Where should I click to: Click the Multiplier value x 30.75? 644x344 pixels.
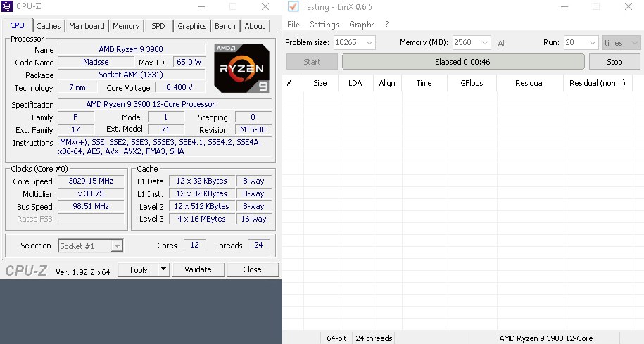(91, 193)
